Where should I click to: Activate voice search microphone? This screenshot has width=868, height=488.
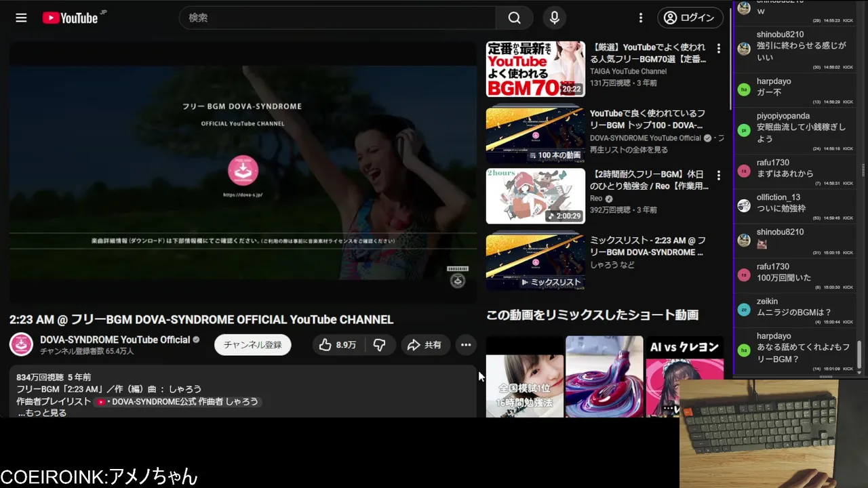click(554, 18)
